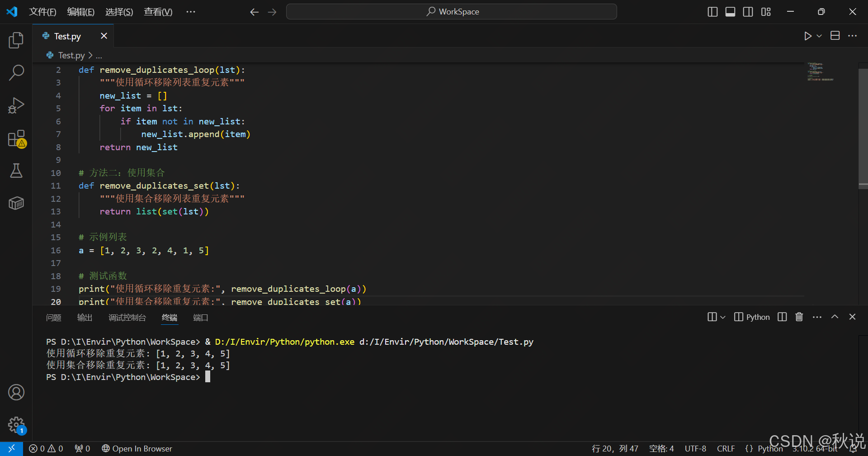Change the CRLF end of line sequence
The image size is (868, 456).
[726, 449]
